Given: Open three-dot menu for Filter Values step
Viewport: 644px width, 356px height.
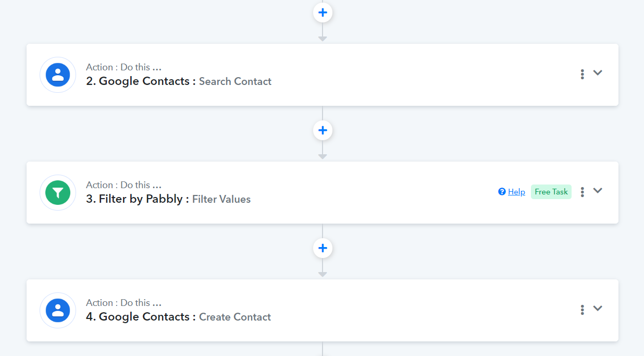Looking at the screenshot, I should coord(582,192).
